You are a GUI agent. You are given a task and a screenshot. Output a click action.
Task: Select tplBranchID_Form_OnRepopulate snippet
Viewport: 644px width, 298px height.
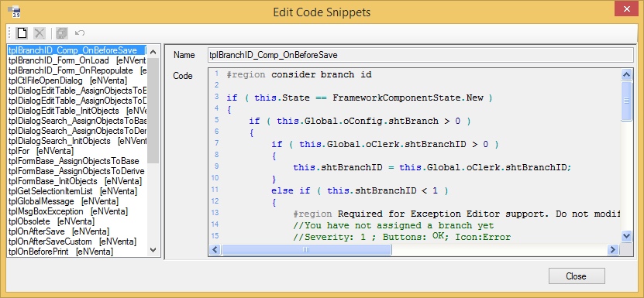[77, 70]
